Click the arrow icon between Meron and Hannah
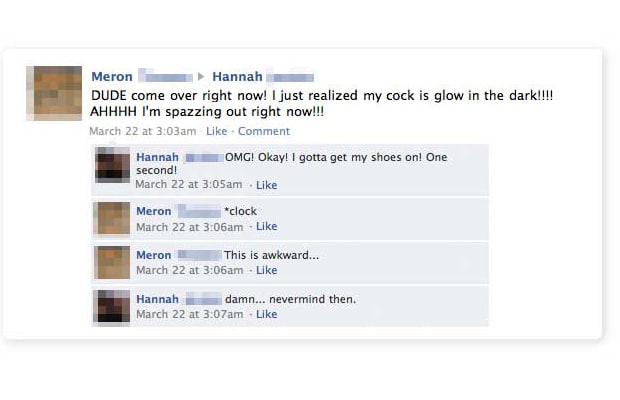This screenshot has height=400, width=620. 201,76
